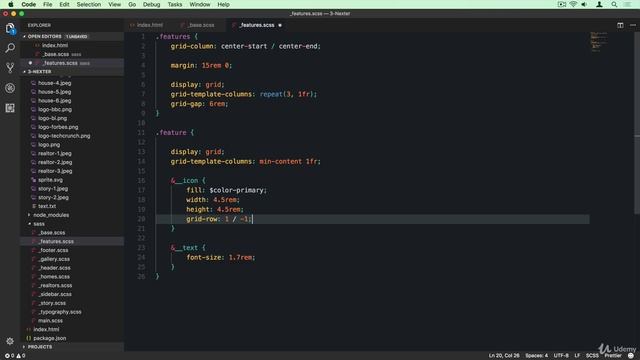Open macOS Spotlight search icon
The image size is (640, 360).
point(614,4)
